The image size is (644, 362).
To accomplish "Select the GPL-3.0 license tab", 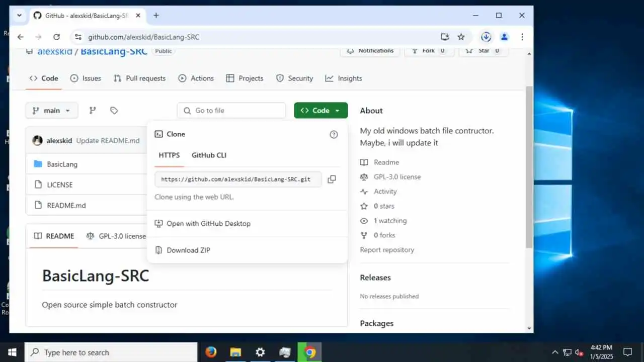I will point(116,236).
